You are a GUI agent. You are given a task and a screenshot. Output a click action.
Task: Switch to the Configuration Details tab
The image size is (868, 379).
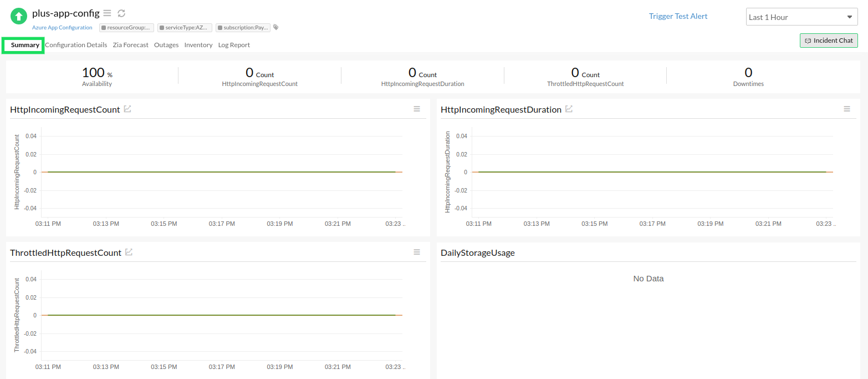point(76,45)
